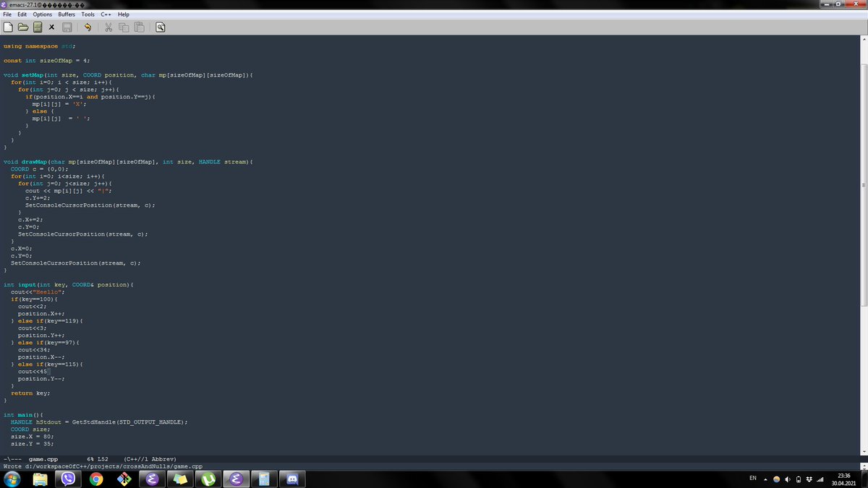Click the Paste clipboard icon
The image size is (868, 488).
click(139, 27)
